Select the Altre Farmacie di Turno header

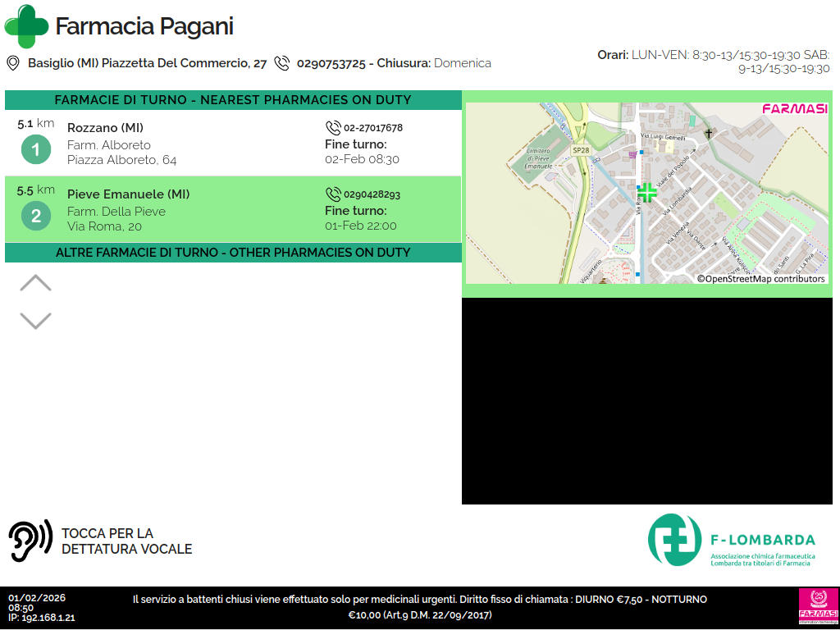[x=233, y=253]
